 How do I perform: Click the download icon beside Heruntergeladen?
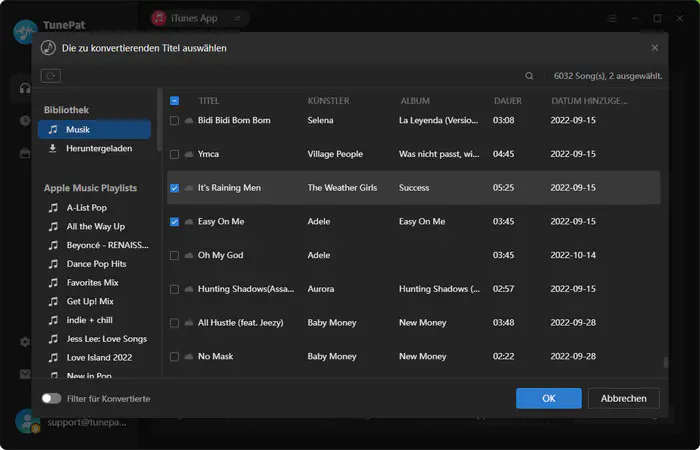53,148
